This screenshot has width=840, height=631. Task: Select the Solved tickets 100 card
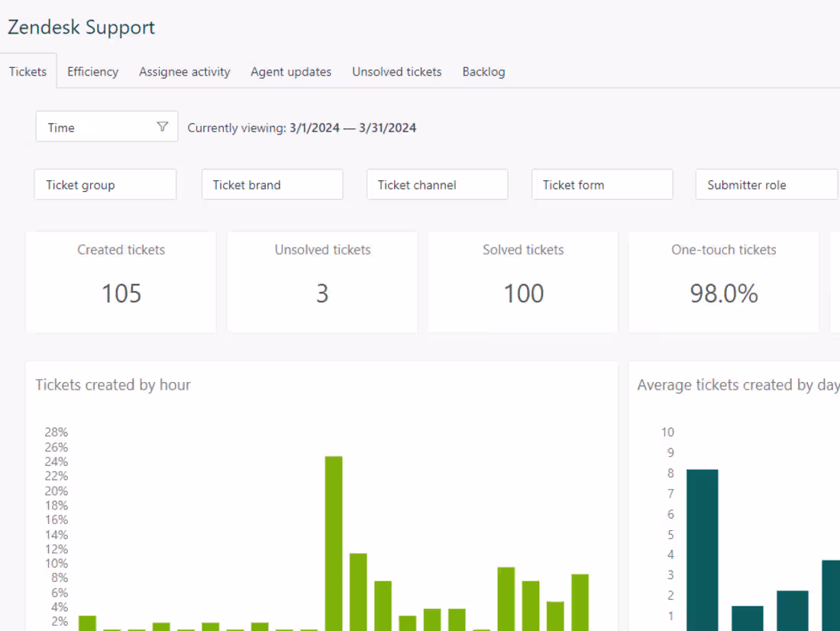tap(523, 282)
